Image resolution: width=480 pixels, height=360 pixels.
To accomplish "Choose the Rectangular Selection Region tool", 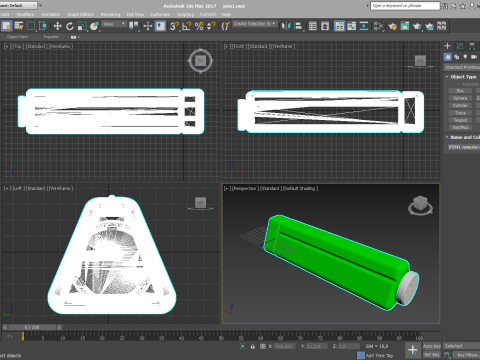I will click(x=31, y=26).
